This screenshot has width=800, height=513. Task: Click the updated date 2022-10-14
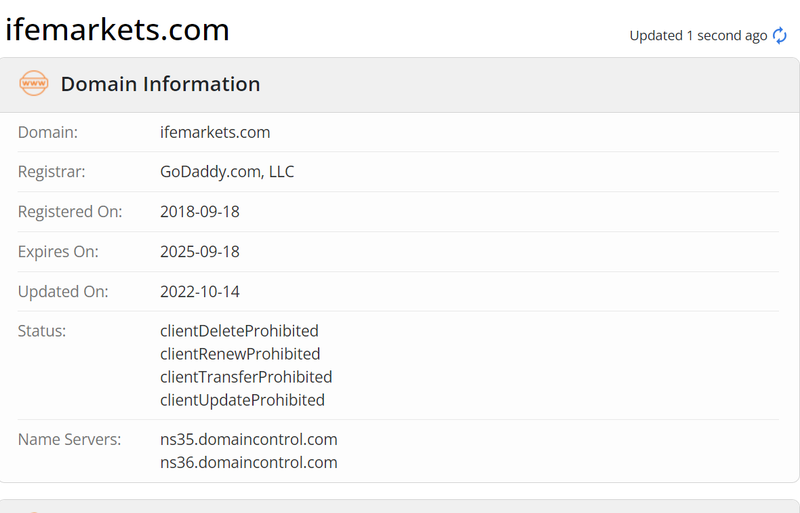point(199,291)
